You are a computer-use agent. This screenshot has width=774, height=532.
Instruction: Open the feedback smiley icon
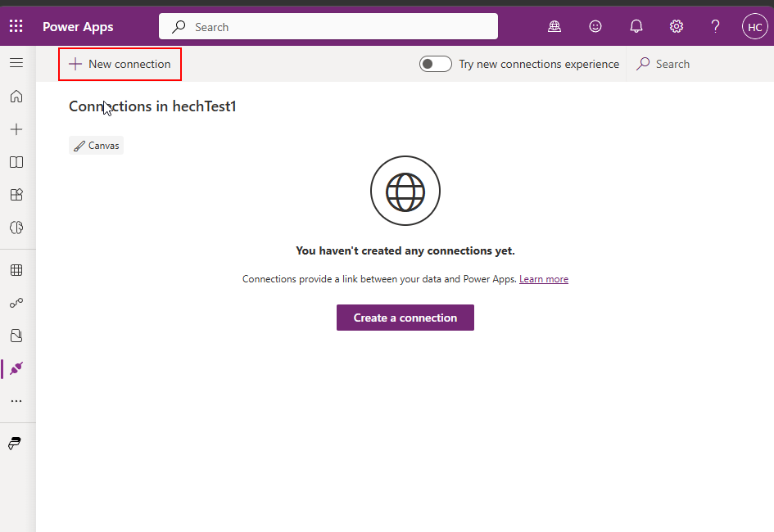[595, 26]
